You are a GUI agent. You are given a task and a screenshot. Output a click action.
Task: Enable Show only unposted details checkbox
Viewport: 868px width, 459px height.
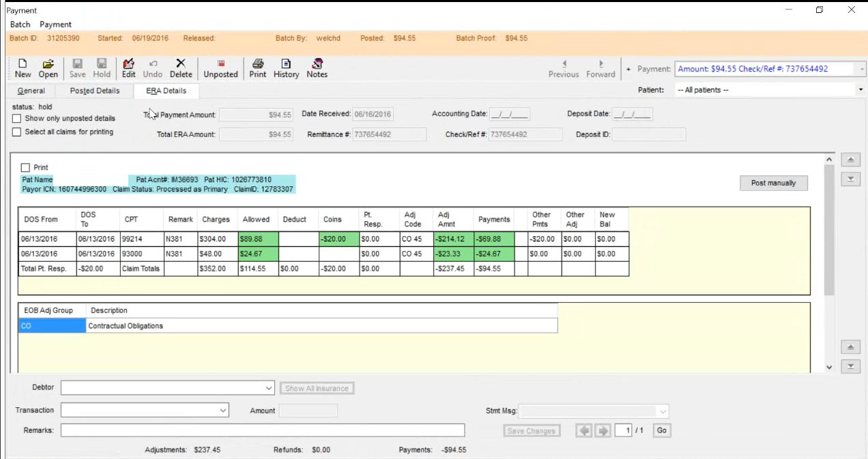tap(17, 119)
